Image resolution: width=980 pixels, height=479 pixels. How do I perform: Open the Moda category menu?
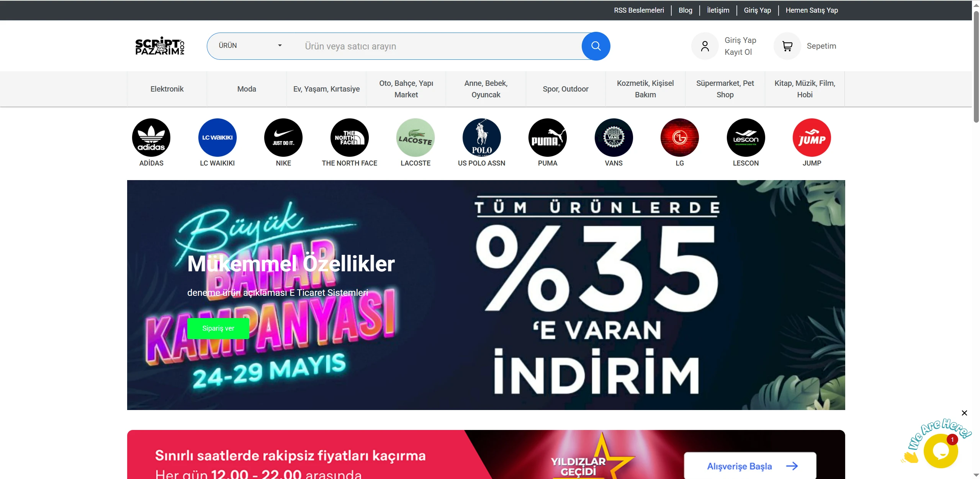coord(247,89)
